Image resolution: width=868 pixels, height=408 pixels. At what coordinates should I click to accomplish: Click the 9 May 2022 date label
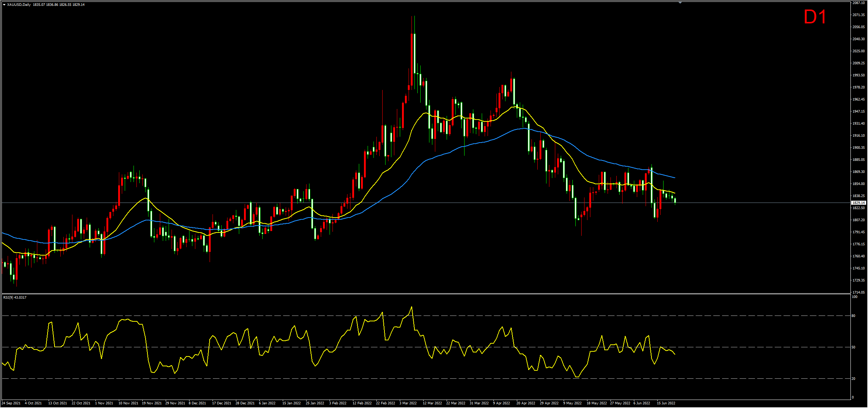[x=572, y=403]
